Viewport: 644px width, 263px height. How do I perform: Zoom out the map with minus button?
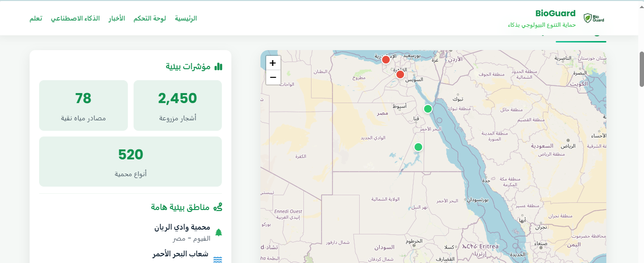pyautogui.click(x=273, y=77)
